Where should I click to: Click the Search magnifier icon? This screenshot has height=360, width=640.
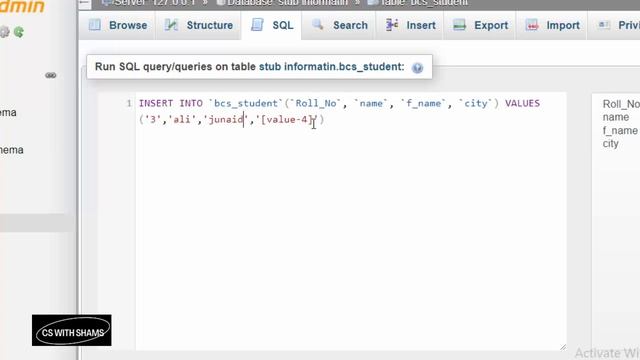[x=318, y=25]
